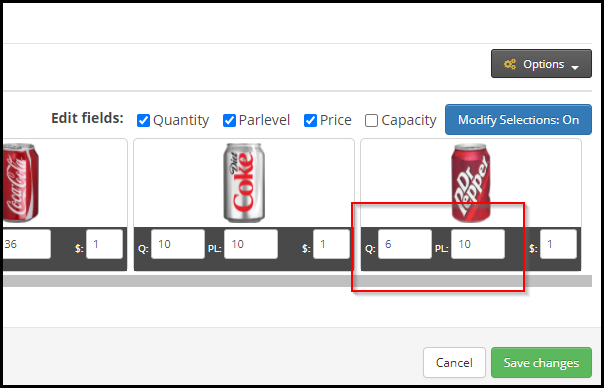
Task: Click Dr Pepper quantity field showing 6
Action: [405, 244]
